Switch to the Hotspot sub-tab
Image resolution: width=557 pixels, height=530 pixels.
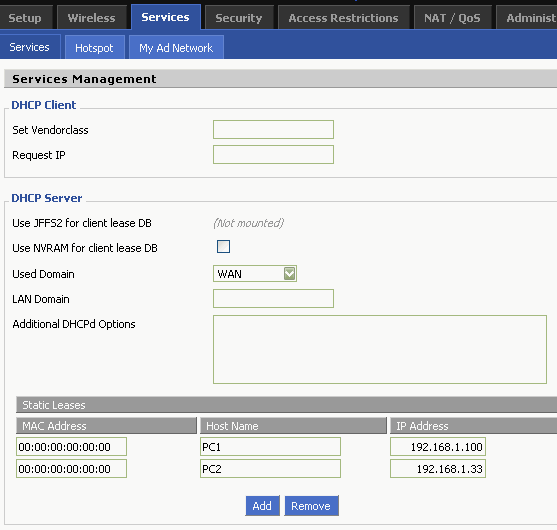(94, 47)
